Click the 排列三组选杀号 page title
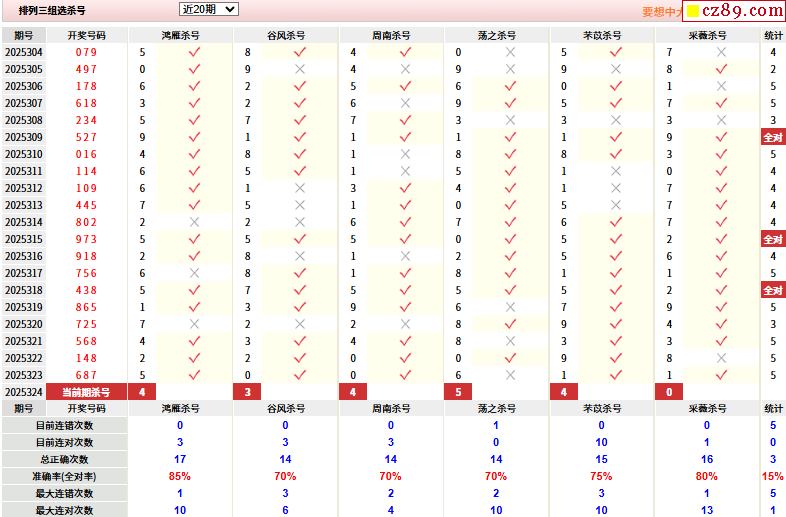The height and width of the screenshot is (517, 786). point(52,10)
